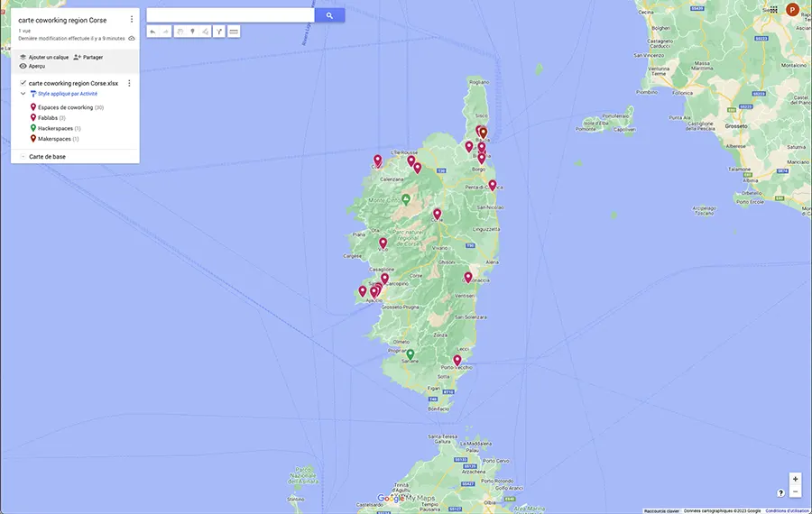Viewport: 812px width, 514px height.
Task: Expand the Carte de base section
Action: (23, 157)
